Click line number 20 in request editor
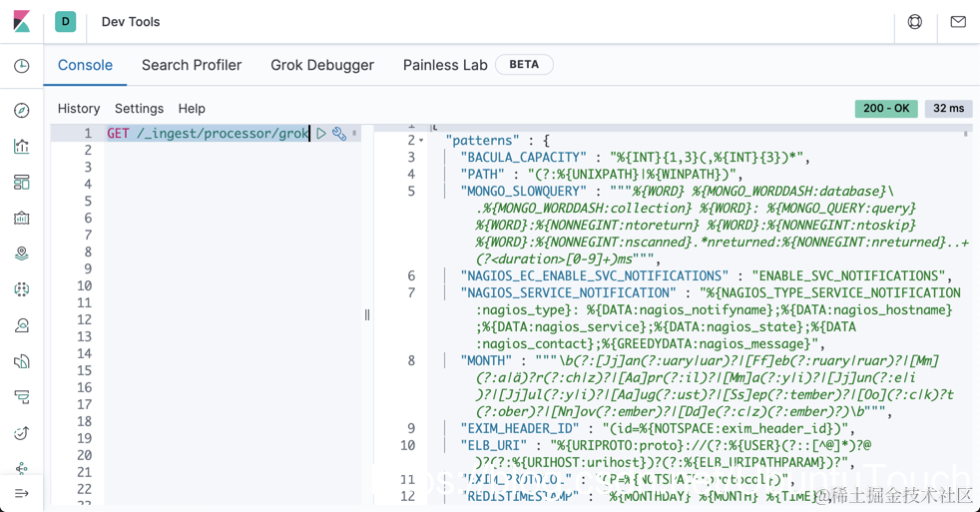The image size is (980, 512). point(85,455)
